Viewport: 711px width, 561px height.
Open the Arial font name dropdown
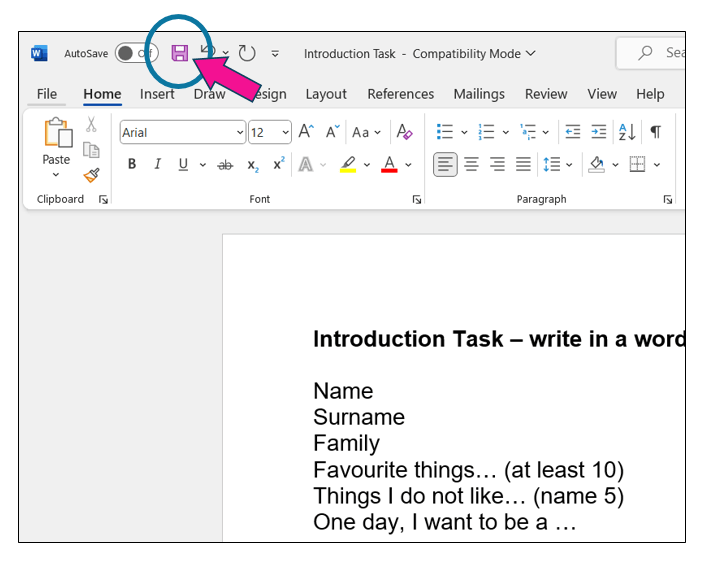(240, 132)
